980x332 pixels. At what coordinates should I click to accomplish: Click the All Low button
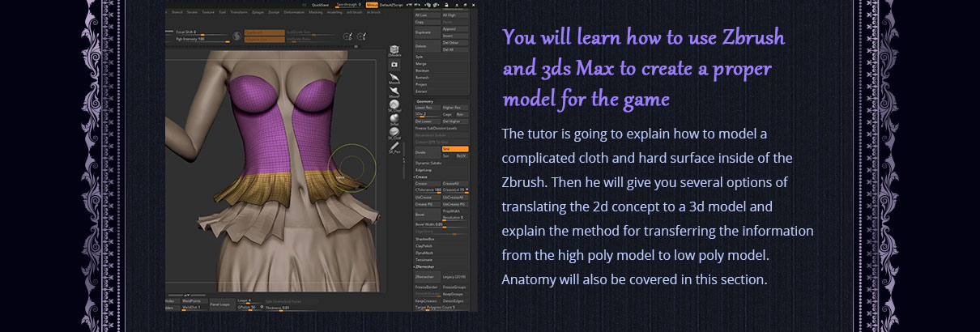pyautogui.click(x=427, y=15)
